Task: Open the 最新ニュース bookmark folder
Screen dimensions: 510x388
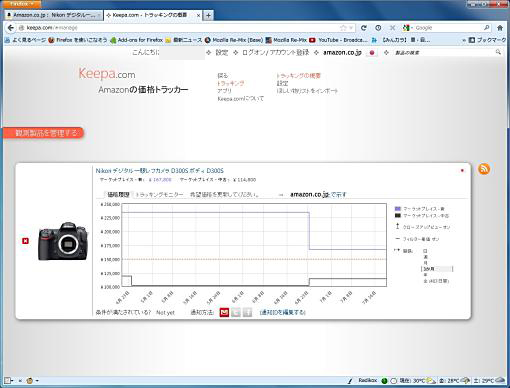Action: pos(184,40)
